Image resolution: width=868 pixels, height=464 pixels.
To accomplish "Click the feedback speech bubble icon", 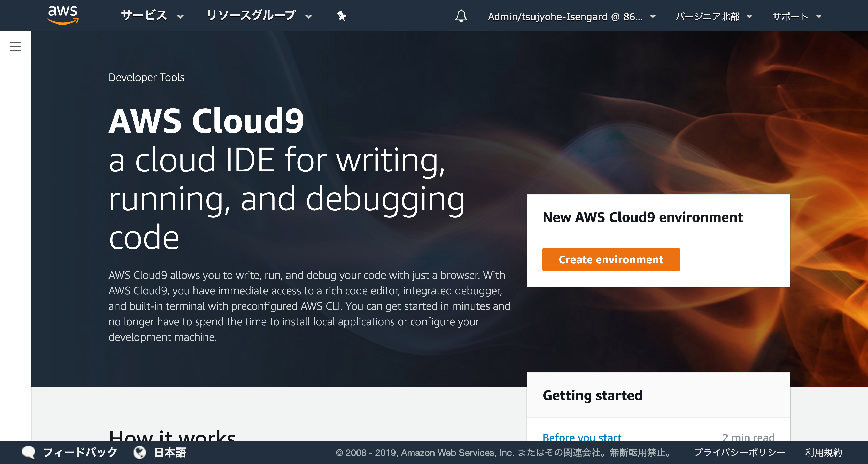I will coord(28,452).
